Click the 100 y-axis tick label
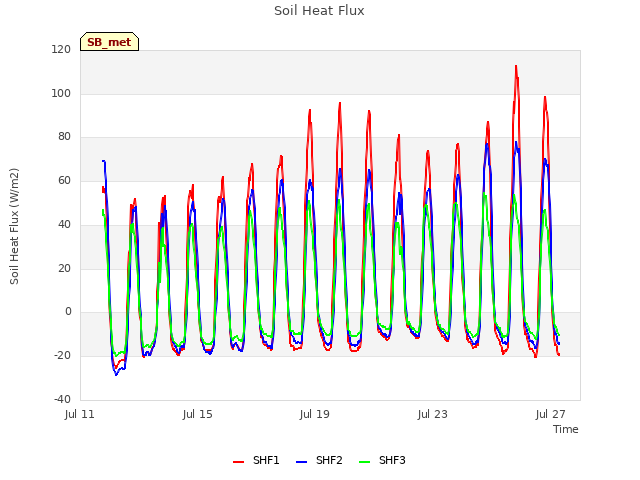This screenshot has width=640, height=480. click(x=61, y=93)
